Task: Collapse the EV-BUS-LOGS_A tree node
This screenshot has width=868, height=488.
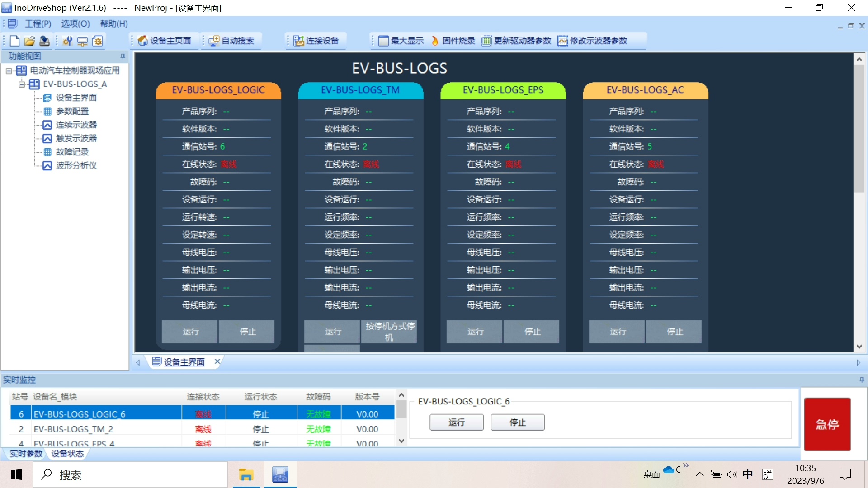Action: pos(21,84)
